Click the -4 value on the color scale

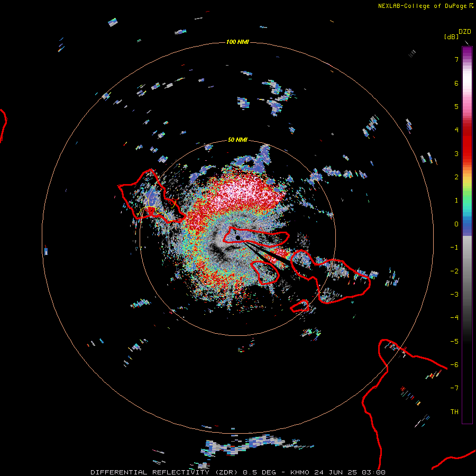pyautogui.click(x=454, y=318)
